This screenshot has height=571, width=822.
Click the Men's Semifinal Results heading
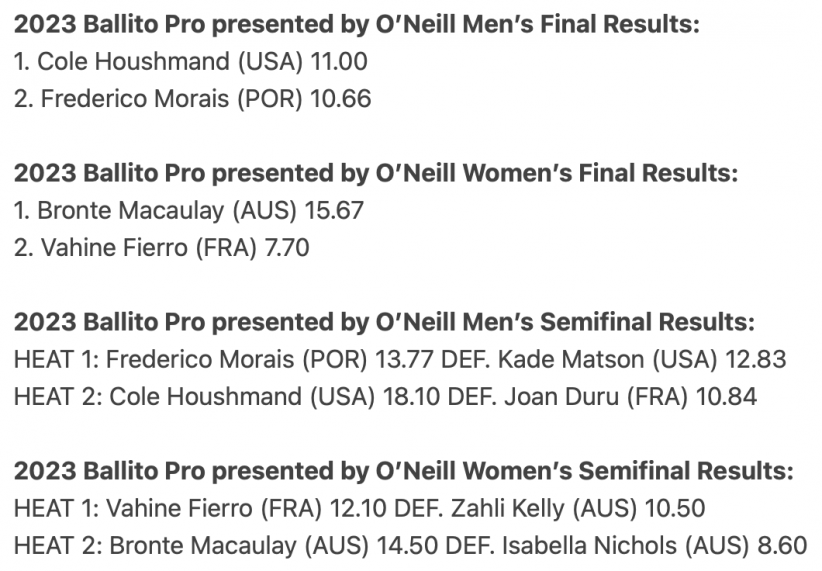point(384,322)
